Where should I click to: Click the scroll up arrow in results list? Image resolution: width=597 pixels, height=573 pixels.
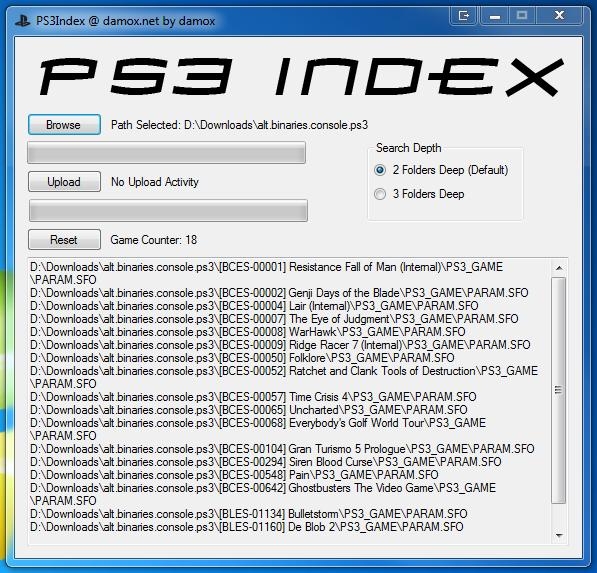[559, 268]
